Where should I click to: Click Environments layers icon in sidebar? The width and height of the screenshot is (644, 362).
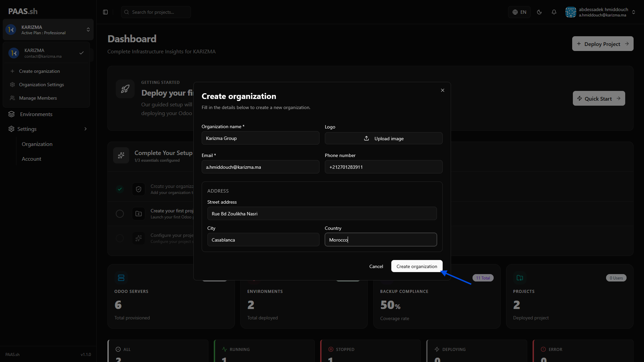click(11, 114)
